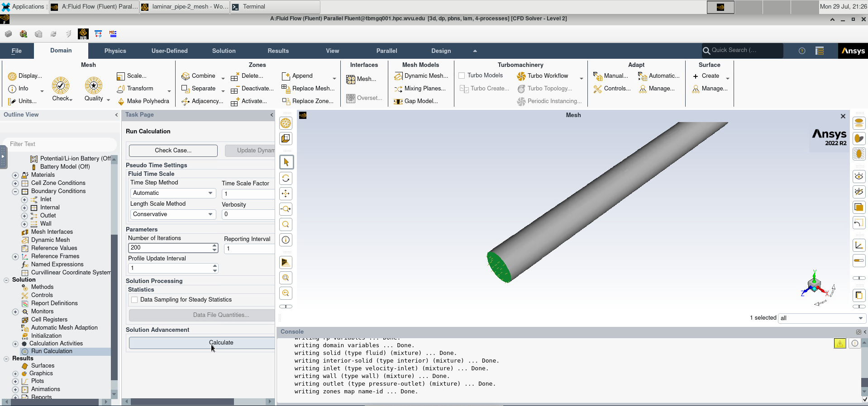
Task: Open the Turbo Workflow dropdown arrow
Action: coord(582,79)
